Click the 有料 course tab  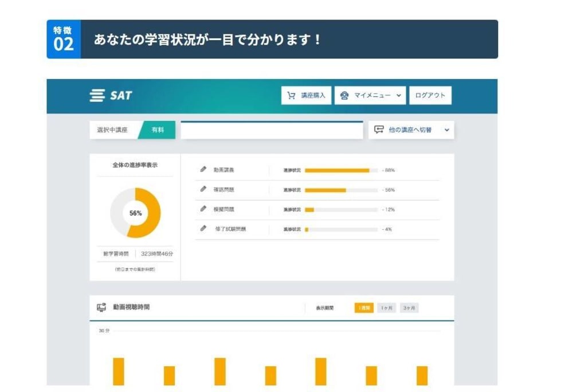tap(158, 130)
